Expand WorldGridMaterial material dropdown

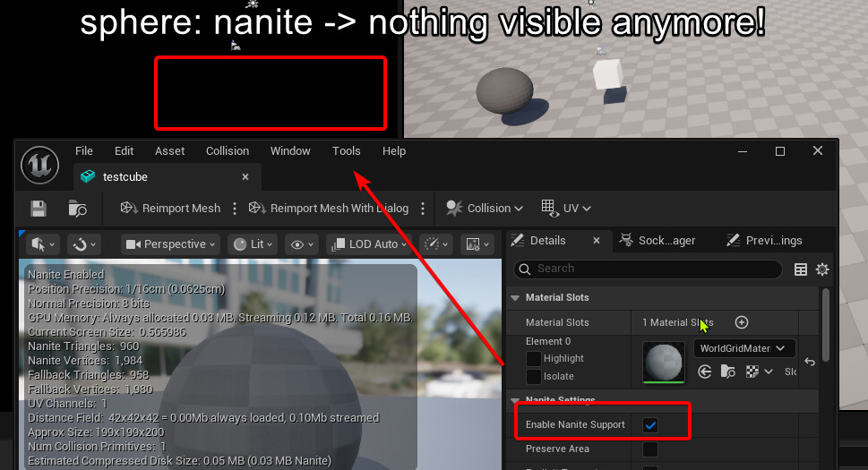743,348
